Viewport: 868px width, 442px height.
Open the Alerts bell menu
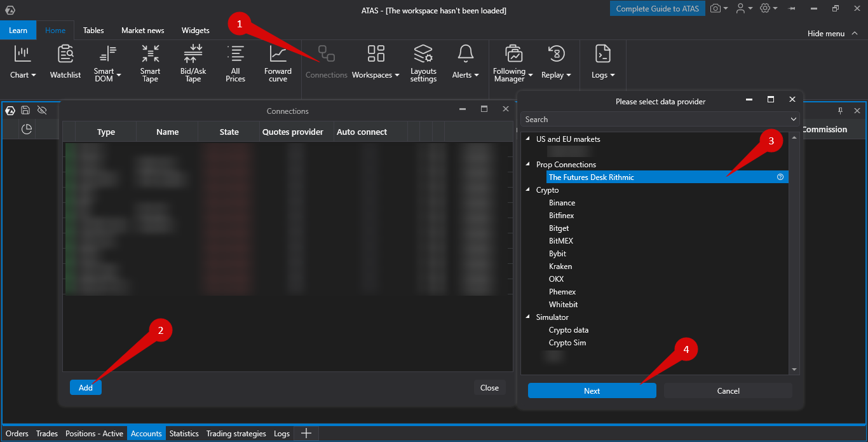click(466, 62)
